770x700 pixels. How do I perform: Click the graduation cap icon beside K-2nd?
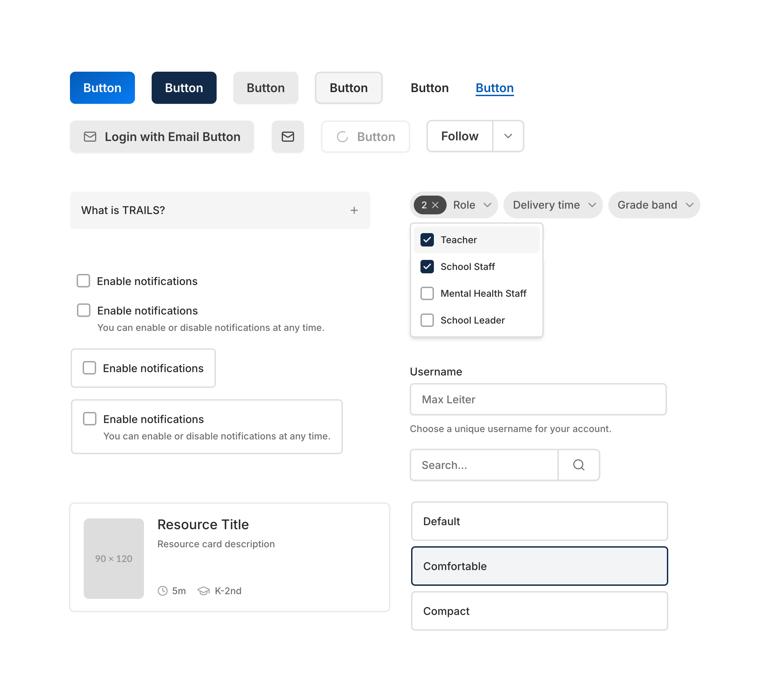pyautogui.click(x=204, y=590)
